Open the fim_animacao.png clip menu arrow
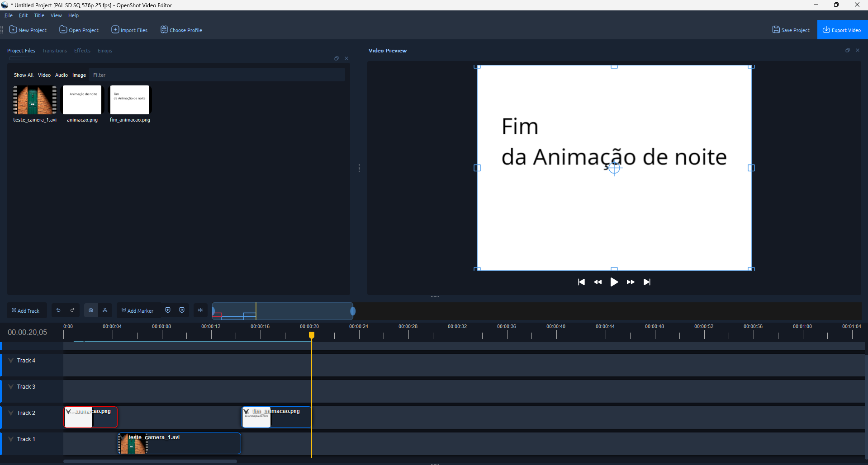The width and height of the screenshot is (868, 465). [246, 411]
